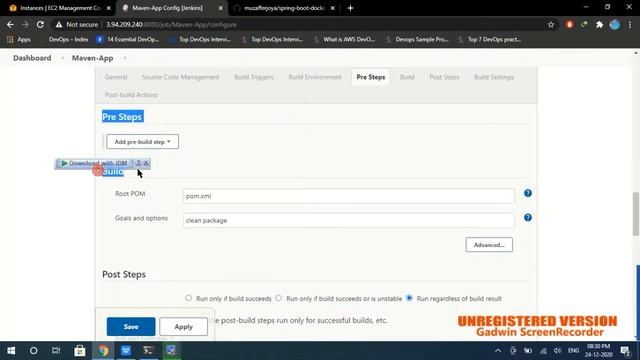This screenshot has width=640, height=360.
Task: Open Task View in taskbar
Action: (56, 351)
